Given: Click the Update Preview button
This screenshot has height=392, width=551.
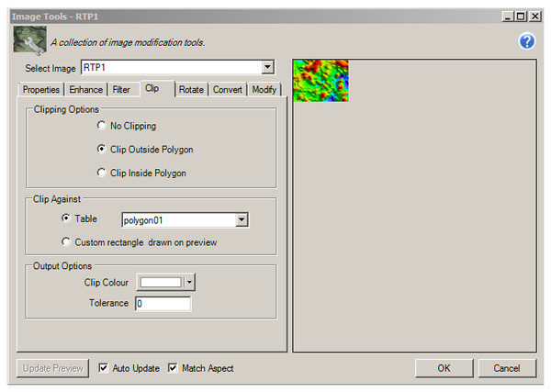Looking at the screenshot, I should (x=52, y=368).
